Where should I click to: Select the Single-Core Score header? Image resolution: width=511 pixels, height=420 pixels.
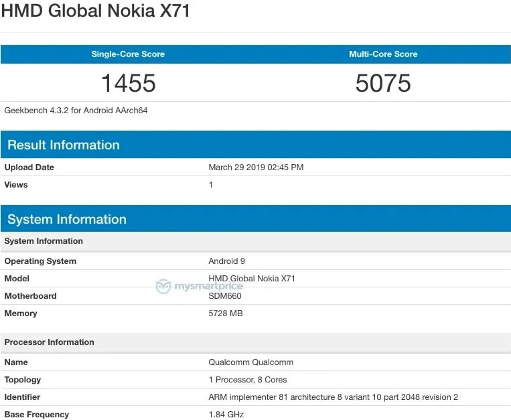point(128,54)
